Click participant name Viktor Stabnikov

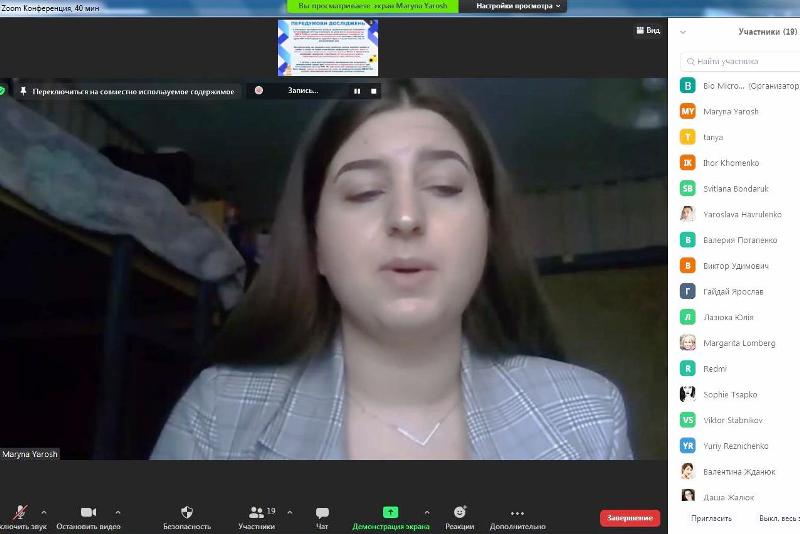pyautogui.click(x=733, y=420)
